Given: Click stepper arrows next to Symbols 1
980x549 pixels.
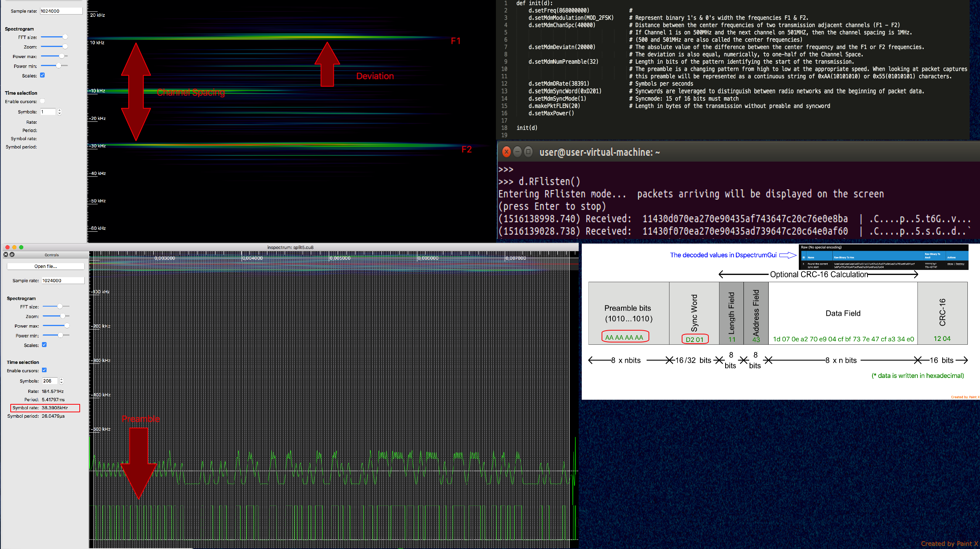Looking at the screenshot, I should 60,111.
